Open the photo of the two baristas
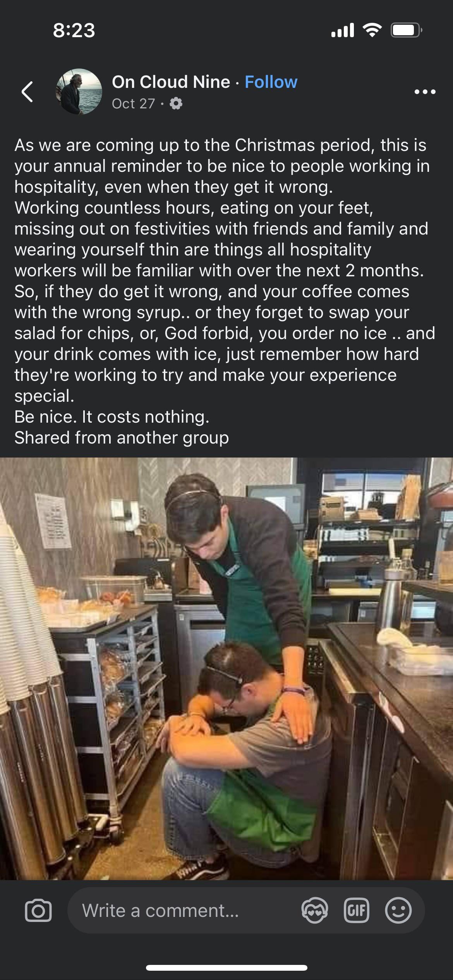The image size is (453, 980). (x=226, y=669)
